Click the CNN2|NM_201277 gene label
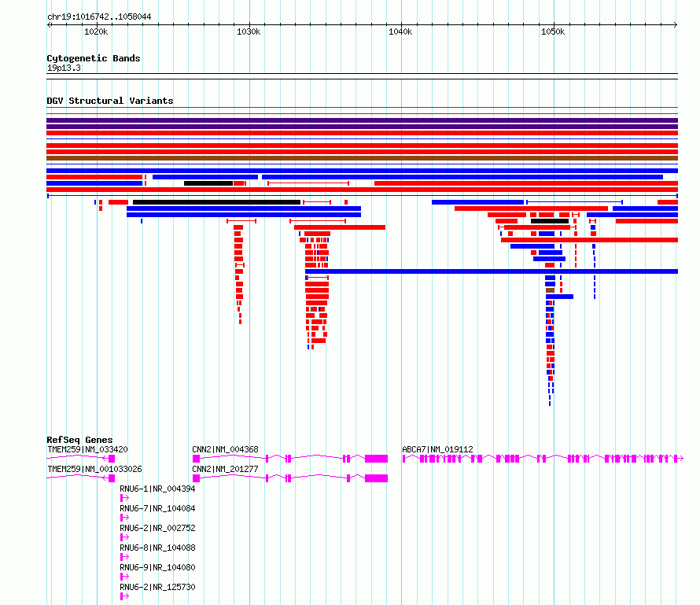This screenshot has height=605, width=700. tap(226, 469)
